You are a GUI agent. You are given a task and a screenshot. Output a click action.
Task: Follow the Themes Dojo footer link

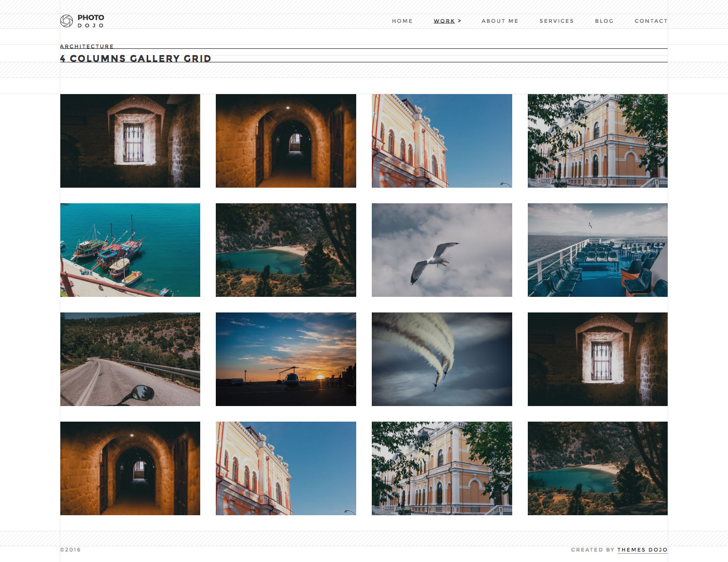tap(643, 550)
